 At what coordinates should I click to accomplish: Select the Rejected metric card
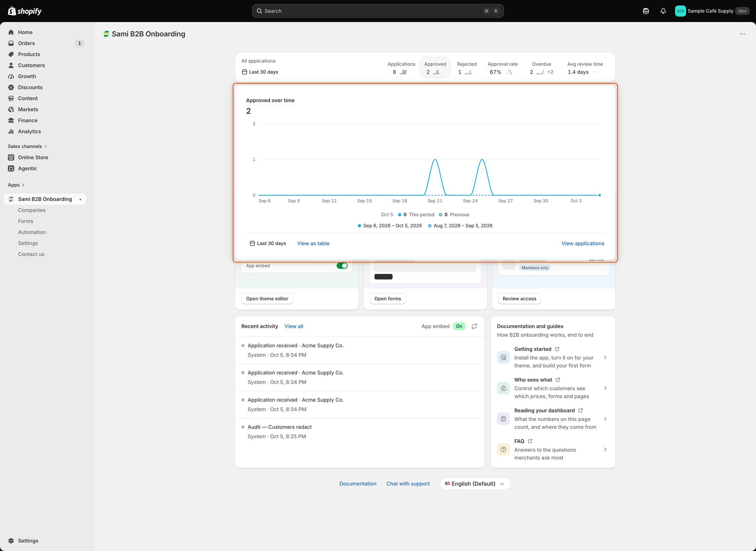pos(467,68)
